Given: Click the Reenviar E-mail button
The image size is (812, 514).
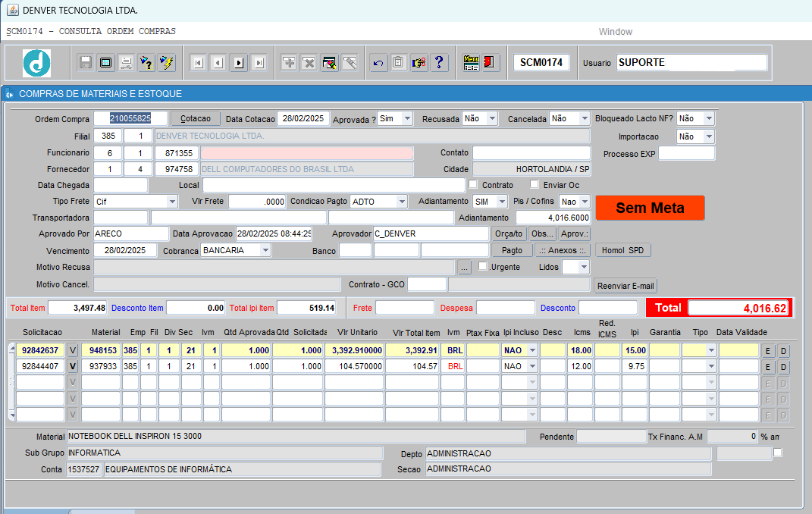Looking at the screenshot, I should (x=625, y=286).
